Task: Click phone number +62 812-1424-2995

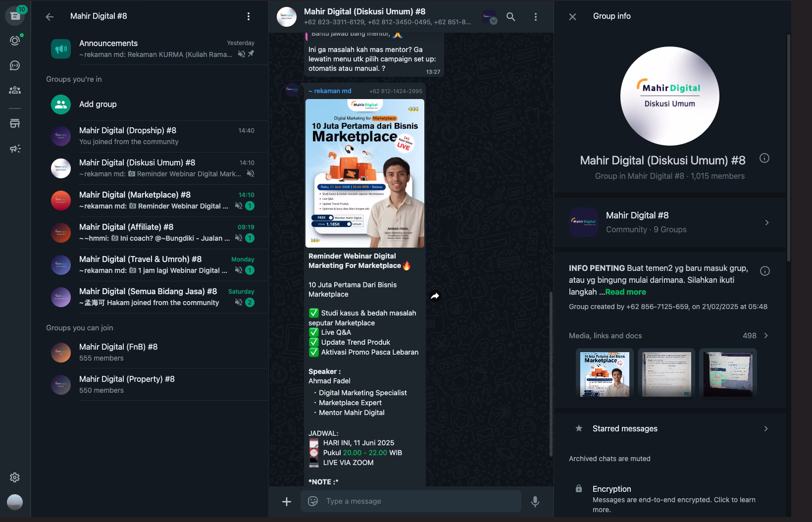Action: pos(396,91)
